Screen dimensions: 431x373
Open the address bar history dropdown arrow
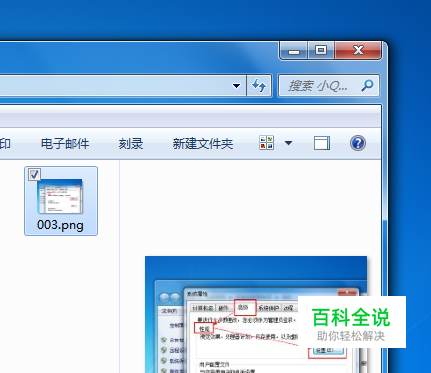tap(236, 86)
